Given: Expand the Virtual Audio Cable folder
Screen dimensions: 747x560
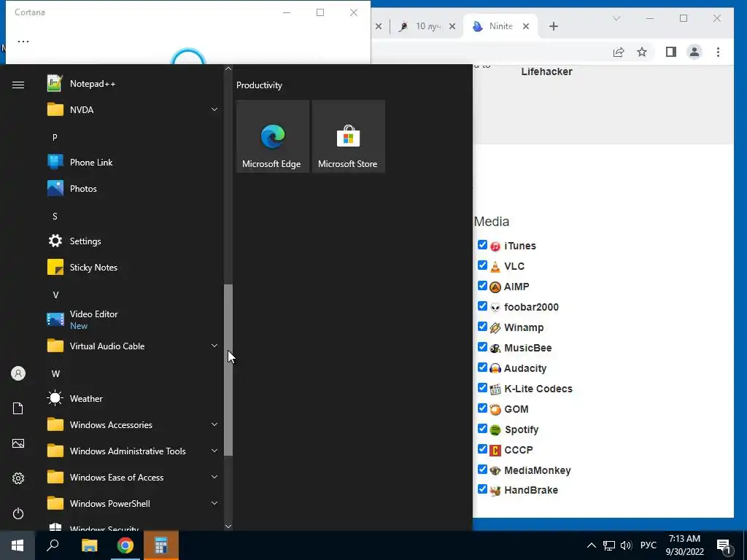Looking at the screenshot, I should 133,346.
